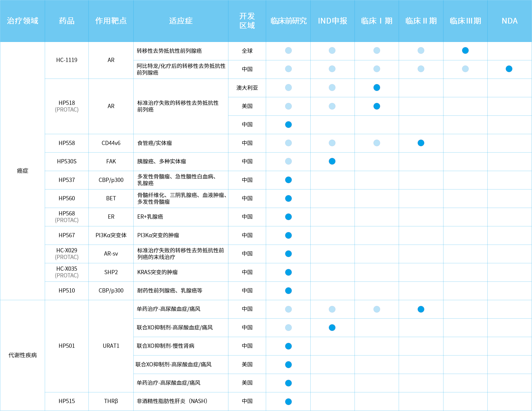Select the HP568 (PROTAC) drug cell
This screenshot has width=532, height=411.
(67, 217)
